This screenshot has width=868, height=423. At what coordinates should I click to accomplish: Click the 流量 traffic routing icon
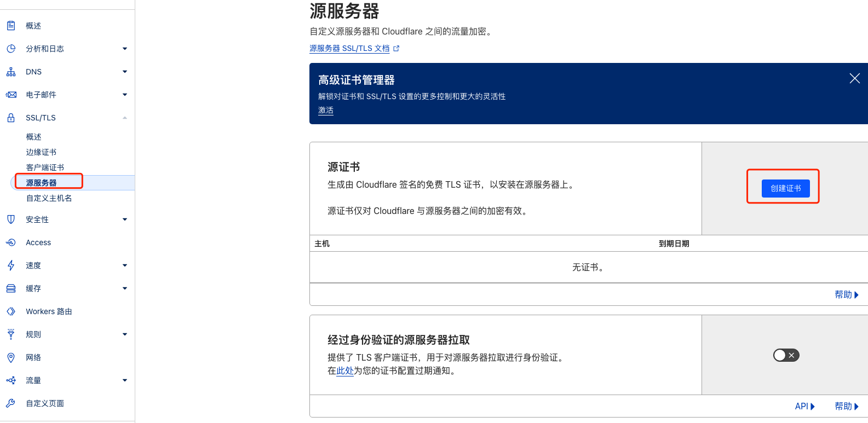click(x=11, y=380)
